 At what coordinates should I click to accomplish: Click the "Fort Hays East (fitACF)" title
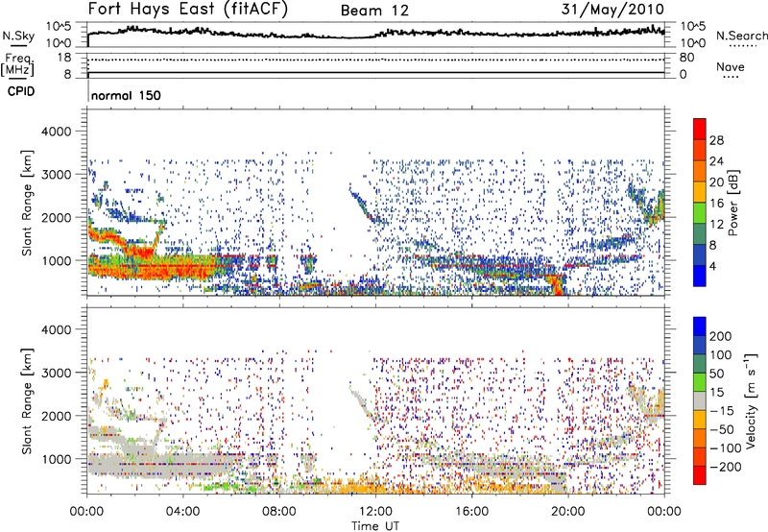pos(187,10)
